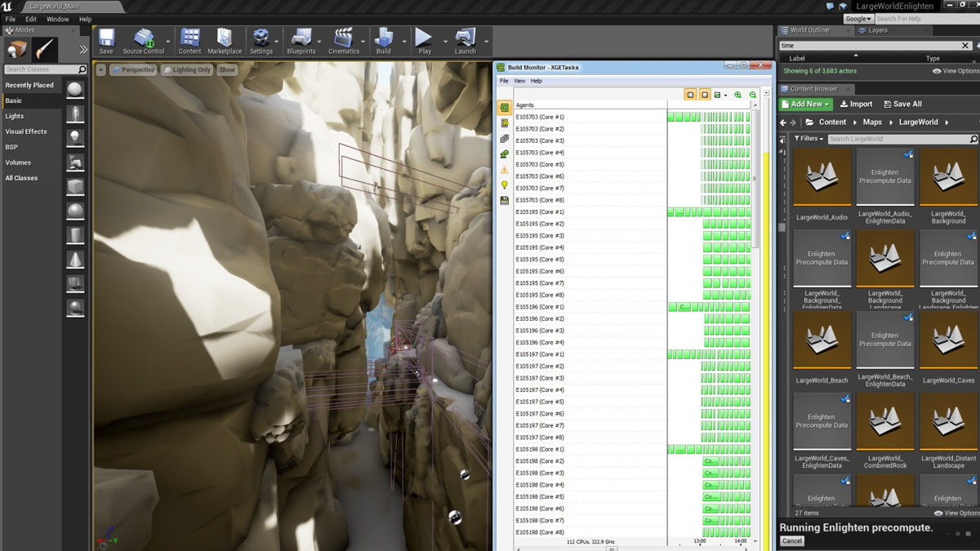This screenshot has width=980, height=551.
Task: Click the back arrow in Content Browser
Action: click(783, 122)
